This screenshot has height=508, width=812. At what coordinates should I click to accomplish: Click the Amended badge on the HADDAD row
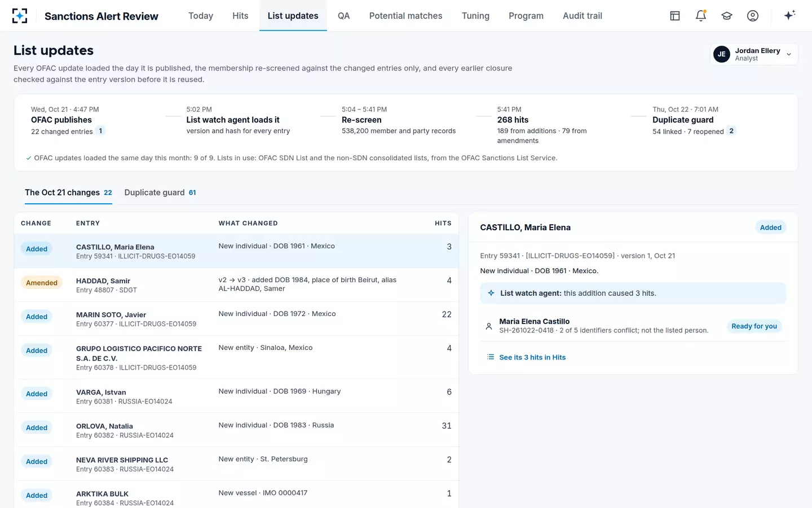tap(42, 283)
